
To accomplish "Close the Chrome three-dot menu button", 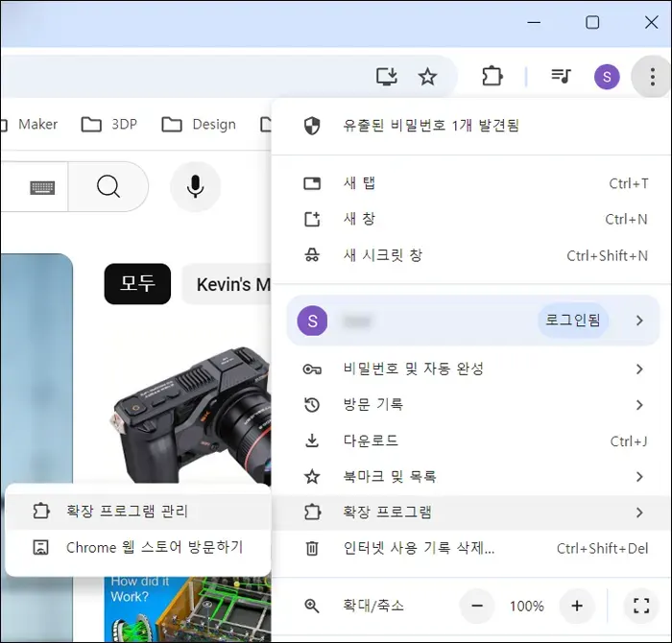I will coord(652,77).
